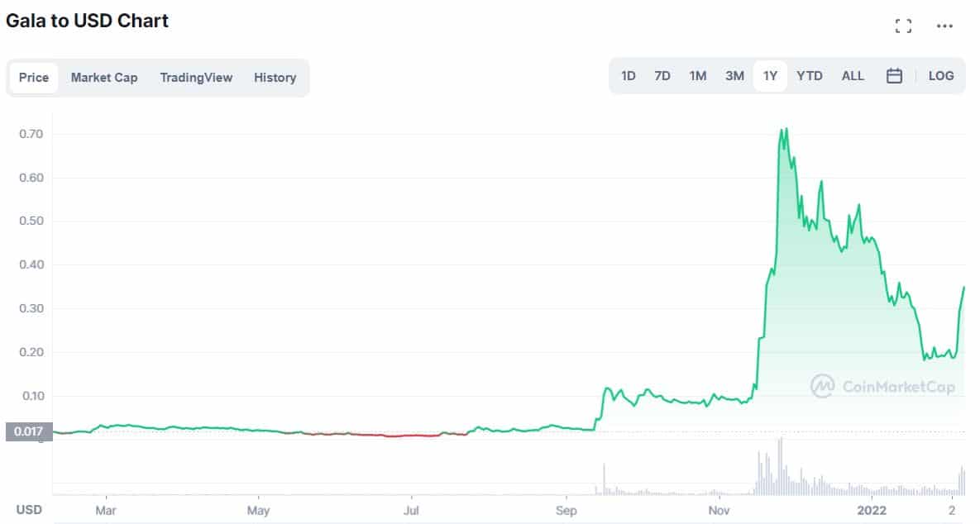Select the 1D time range
The width and height of the screenshot is (980, 524).
click(x=629, y=76)
